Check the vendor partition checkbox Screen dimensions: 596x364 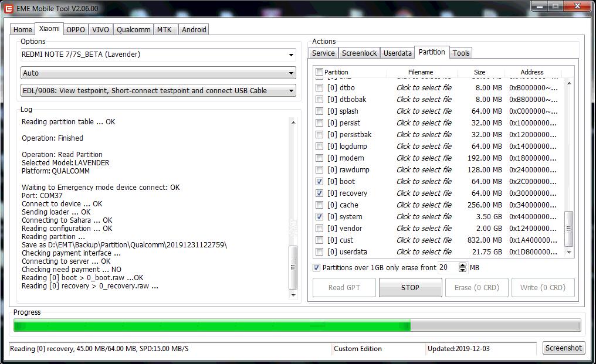320,229
